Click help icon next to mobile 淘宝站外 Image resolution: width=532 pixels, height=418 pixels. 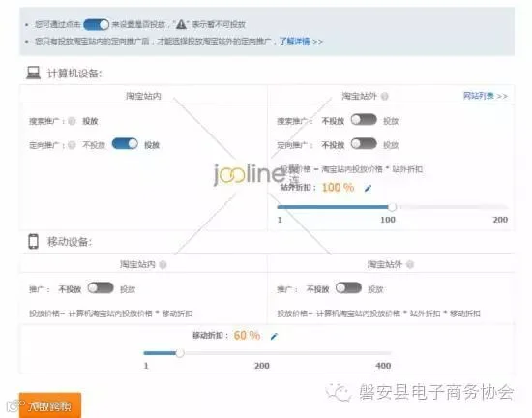410,264
